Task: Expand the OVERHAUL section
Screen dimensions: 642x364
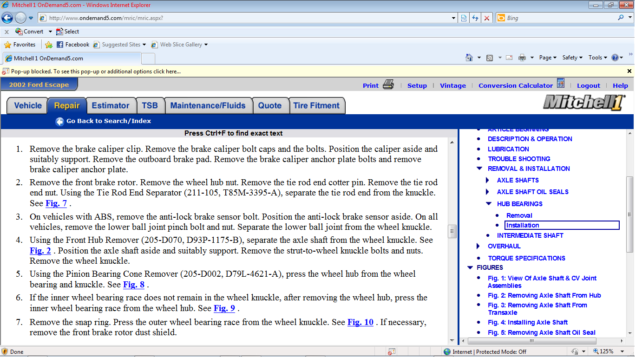Action: 478,246
